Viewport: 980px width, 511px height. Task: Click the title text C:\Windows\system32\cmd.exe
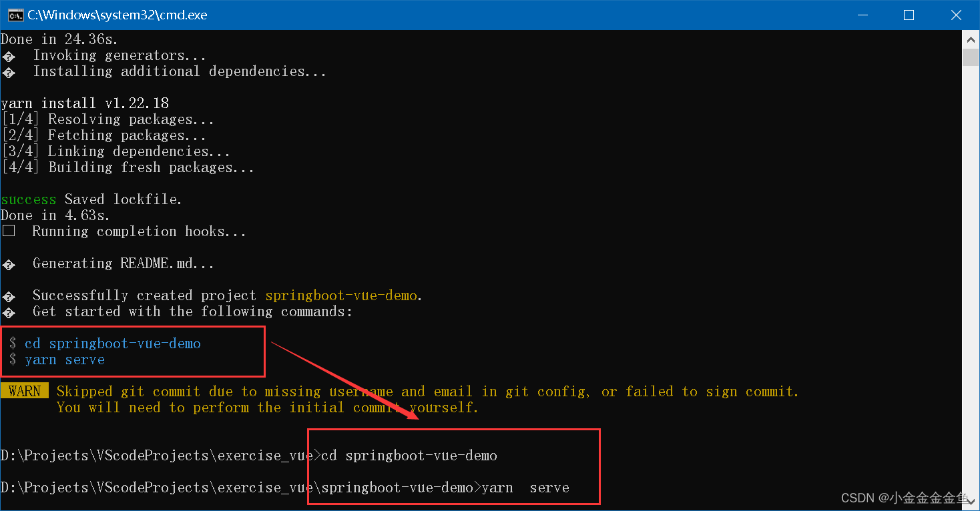pos(117,15)
